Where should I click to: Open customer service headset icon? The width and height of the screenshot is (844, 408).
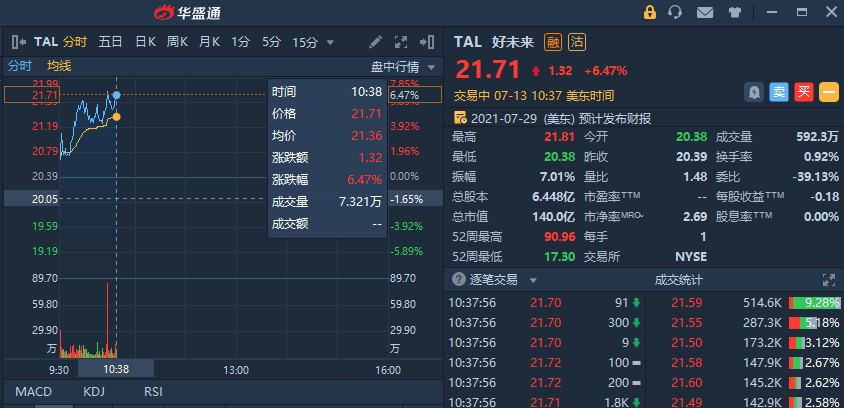point(675,13)
